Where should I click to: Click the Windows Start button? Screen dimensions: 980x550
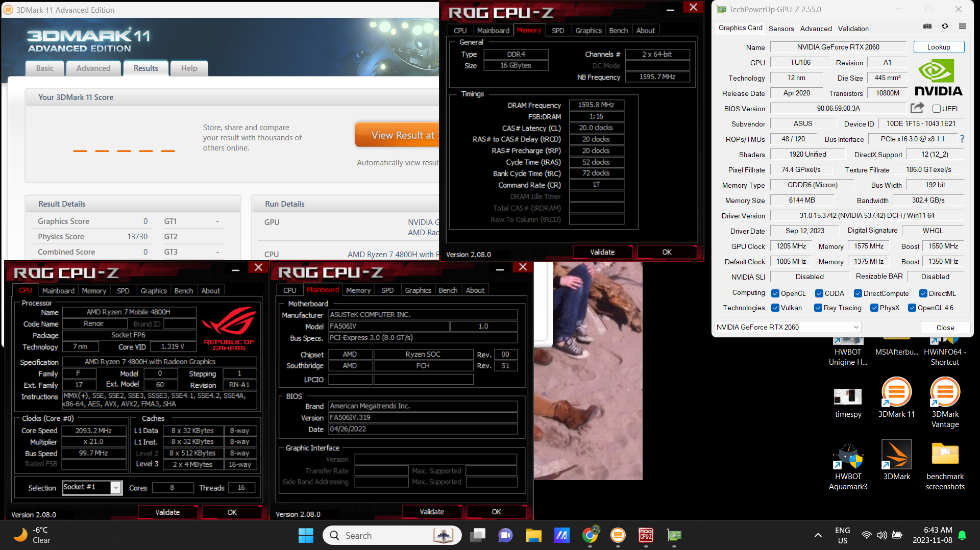point(306,535)
